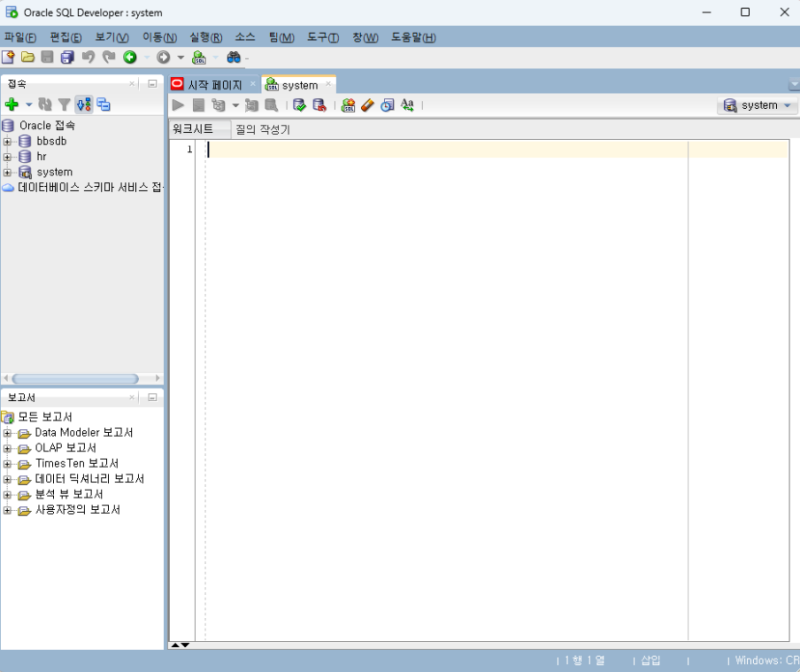Expand the hr connection tree
The height and width of the screenshot is (672, 800).
click(8, 156)
